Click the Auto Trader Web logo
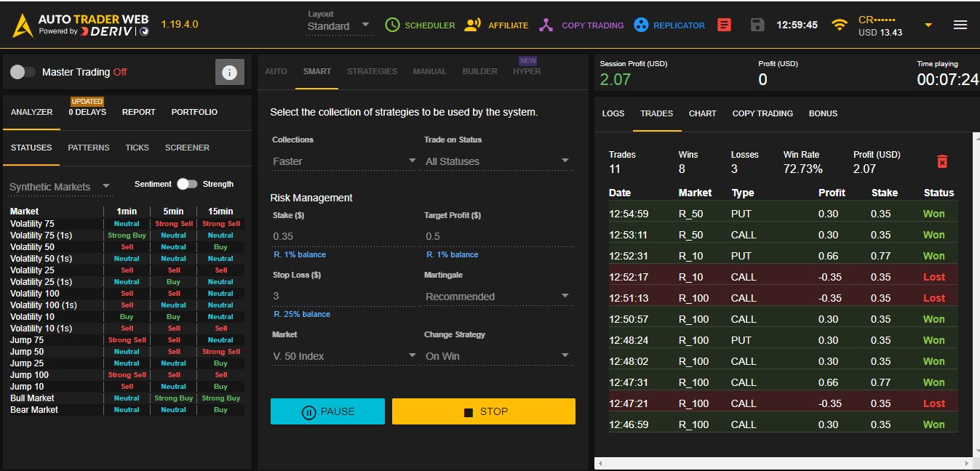 pyautogui.click(x=81, y=25)
